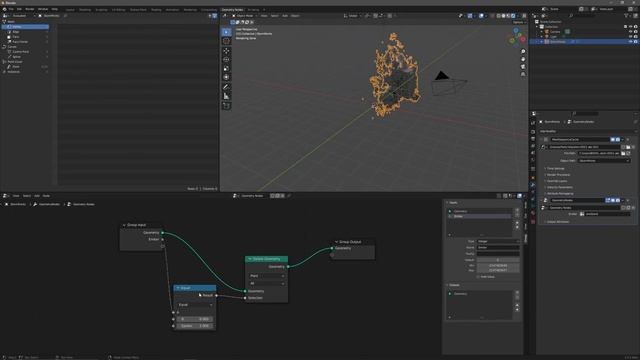Select the Rotate tool in viewport toolbar

tap(226, 60)
